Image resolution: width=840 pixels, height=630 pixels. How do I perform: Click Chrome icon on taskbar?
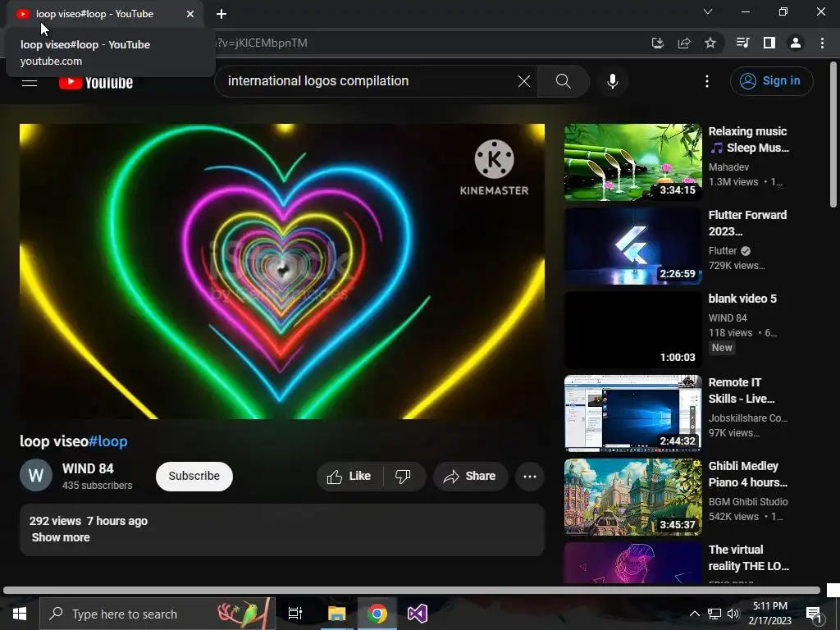[x=377, y=614]
